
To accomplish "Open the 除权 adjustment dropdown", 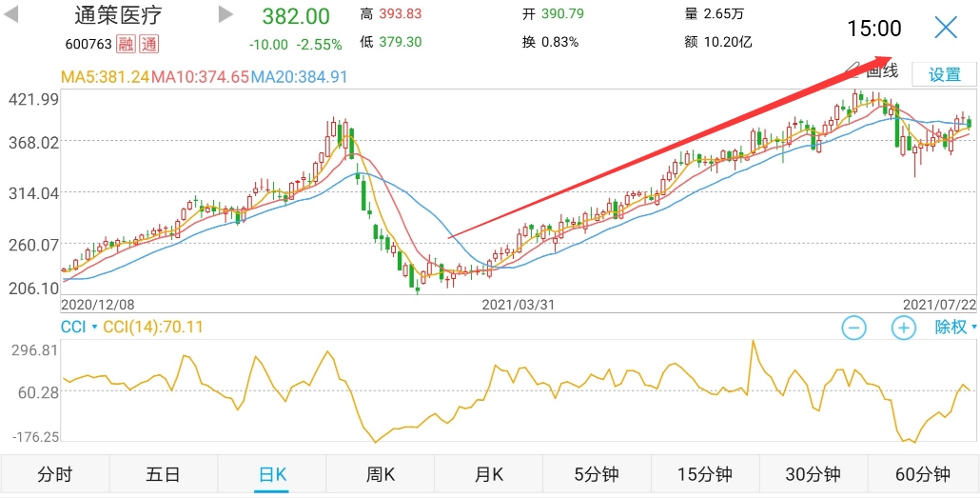I will pyautogui.click(x=955, y=327).
